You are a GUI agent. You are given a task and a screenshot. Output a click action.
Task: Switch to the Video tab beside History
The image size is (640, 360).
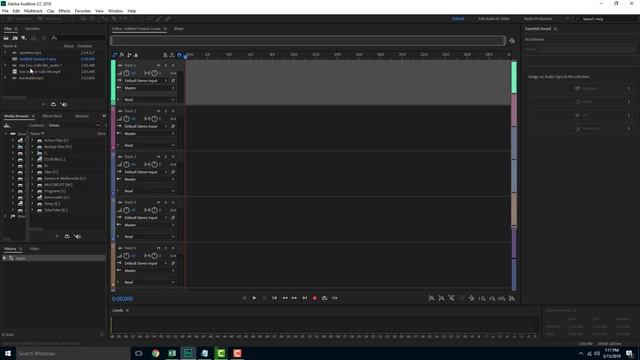34,249
